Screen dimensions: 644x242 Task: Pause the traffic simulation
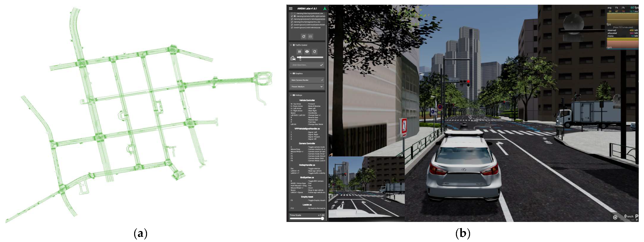(x=299, y=52)
